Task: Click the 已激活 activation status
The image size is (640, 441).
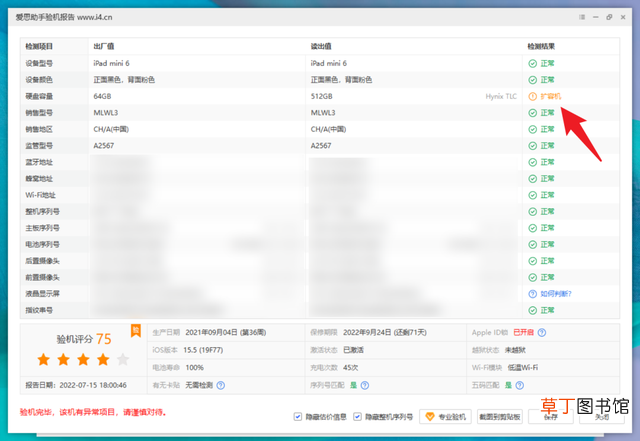Action: (353, 350)
